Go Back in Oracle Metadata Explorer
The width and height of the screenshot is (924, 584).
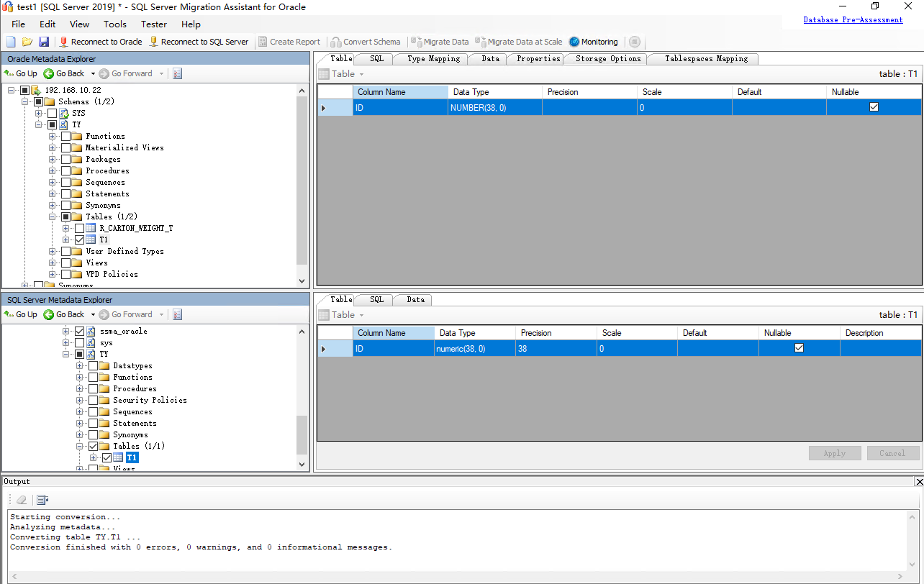point(64,73)
